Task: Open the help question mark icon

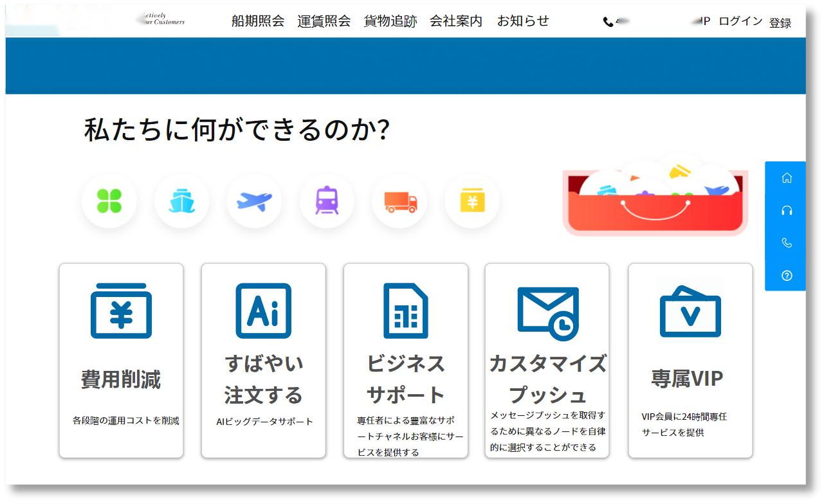Action: point(786,276)
